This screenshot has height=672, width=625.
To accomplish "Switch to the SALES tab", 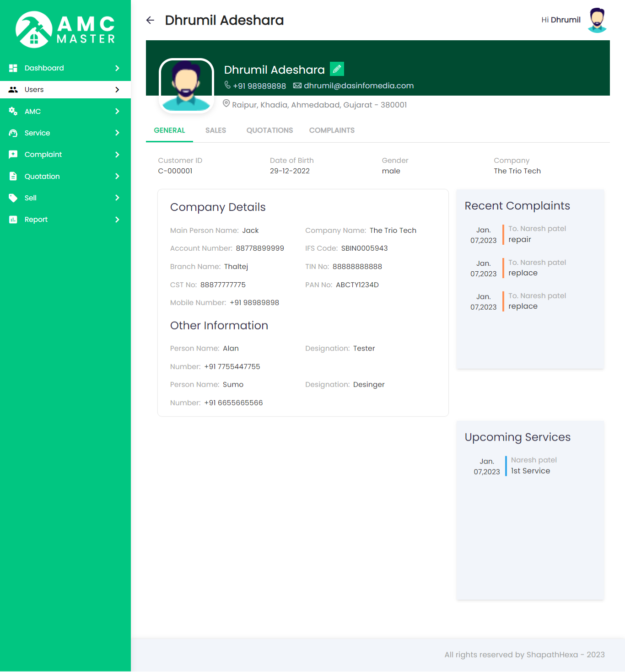I will (x=216, y=130).
